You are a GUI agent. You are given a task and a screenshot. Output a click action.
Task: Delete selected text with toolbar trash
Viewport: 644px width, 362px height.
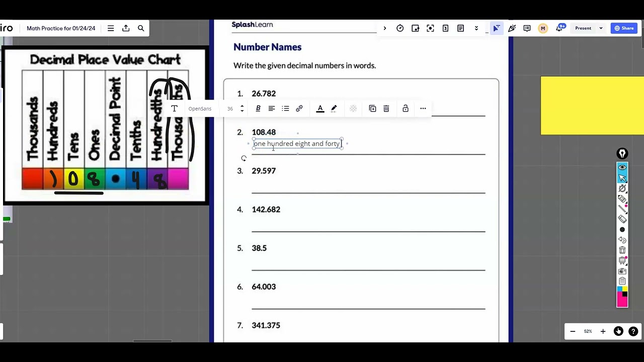pyautogui.click(x=386, y=109)
